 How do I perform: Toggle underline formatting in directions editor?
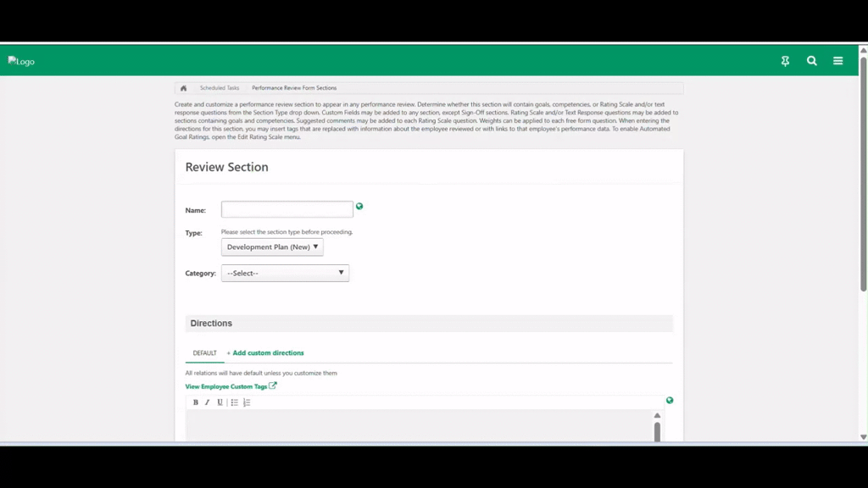(x=220, y=402)
